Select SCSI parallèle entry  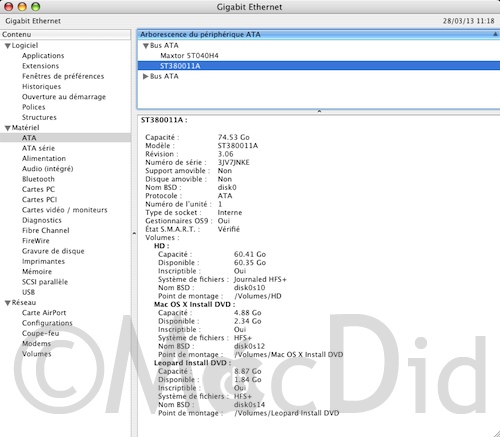(45, 282)
